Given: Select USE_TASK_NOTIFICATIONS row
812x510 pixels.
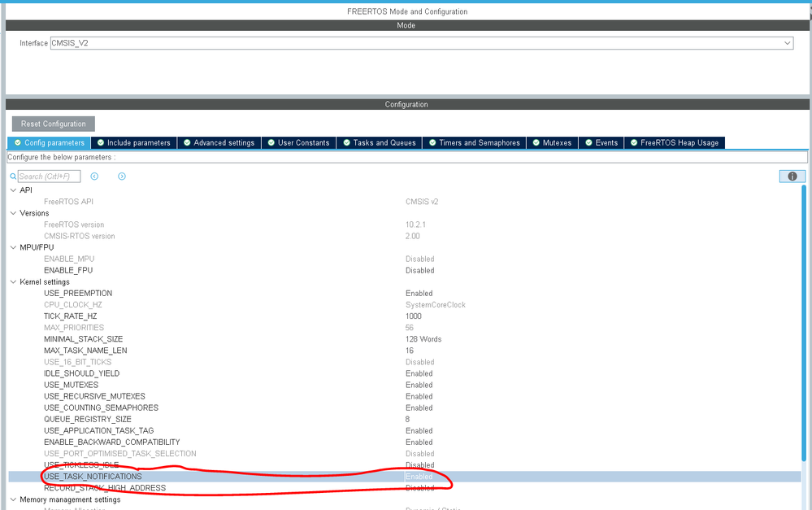Looking at the screenshot, I should [405, 477].
